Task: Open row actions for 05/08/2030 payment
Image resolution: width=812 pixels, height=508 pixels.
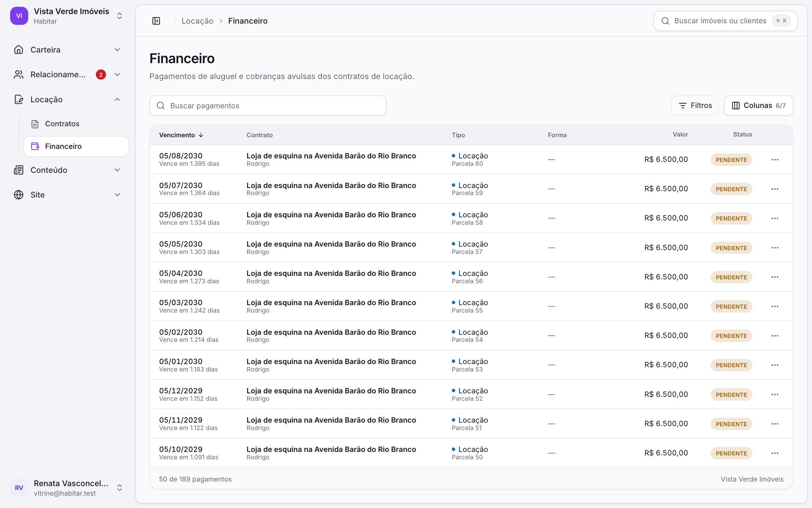Action: coord(775,159)
